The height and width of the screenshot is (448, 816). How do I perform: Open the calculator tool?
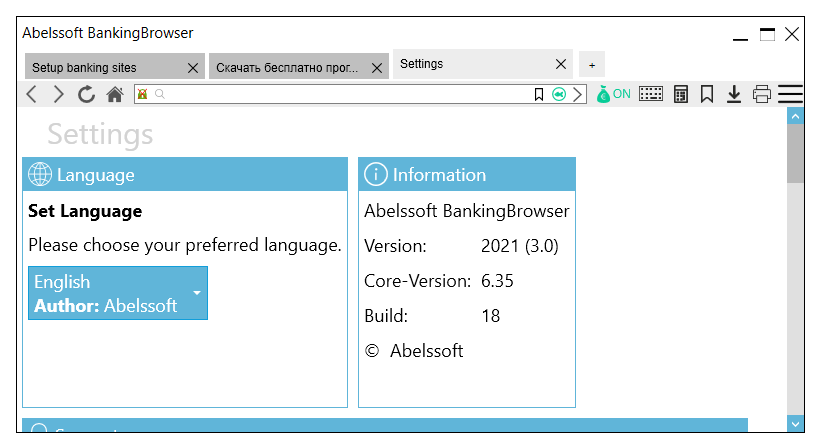(680, 94)
